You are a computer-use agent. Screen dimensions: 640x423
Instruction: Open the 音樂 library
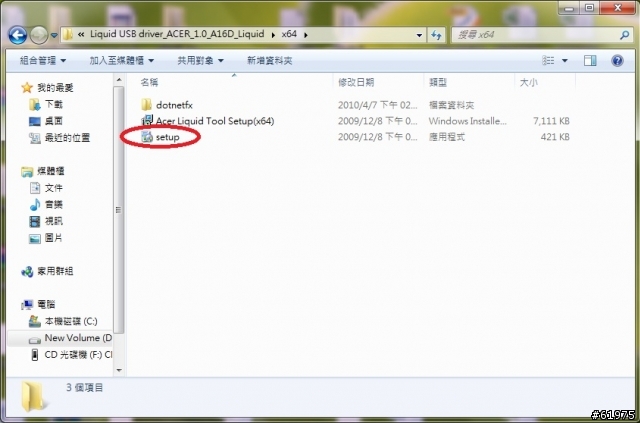[46, 205]
